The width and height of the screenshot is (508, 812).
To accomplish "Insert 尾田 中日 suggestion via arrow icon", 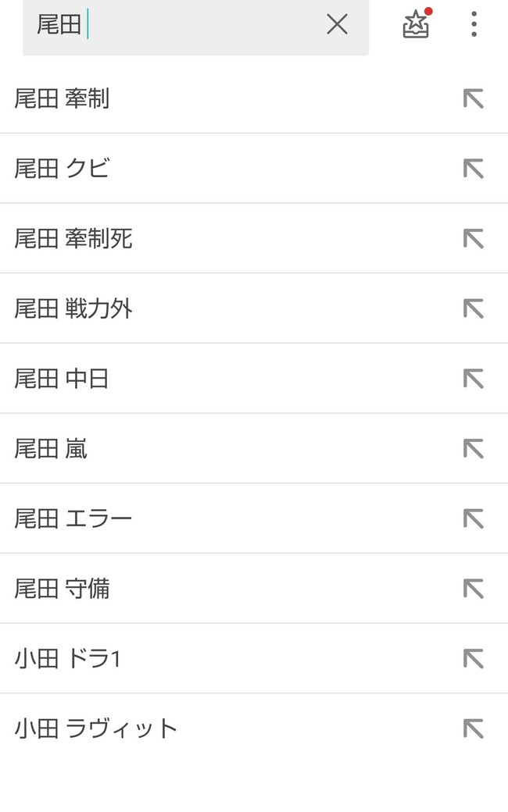I will point(474,379).
